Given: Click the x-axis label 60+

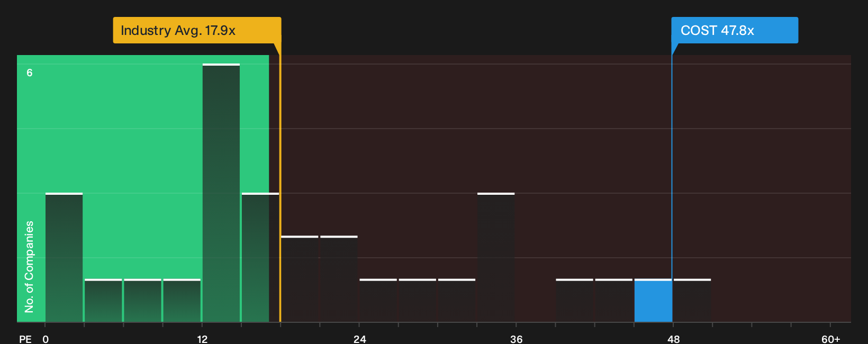Looking at the screenshot, I should 831,339.
